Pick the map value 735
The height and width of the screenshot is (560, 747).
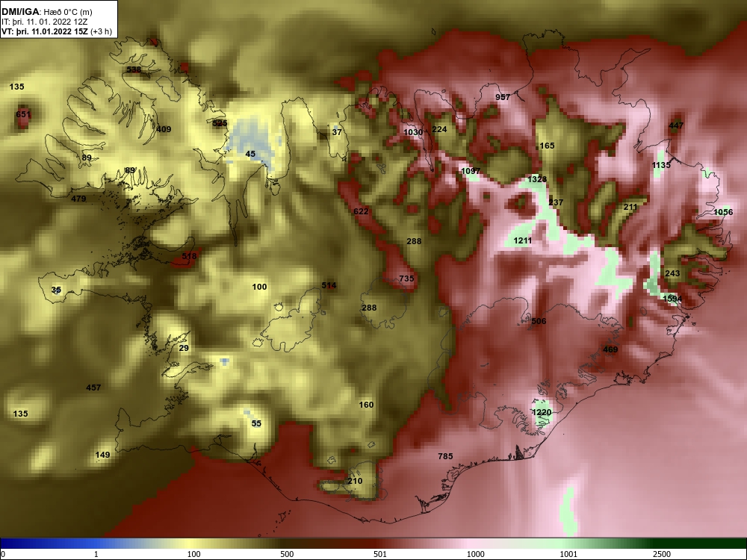(406, 279)
